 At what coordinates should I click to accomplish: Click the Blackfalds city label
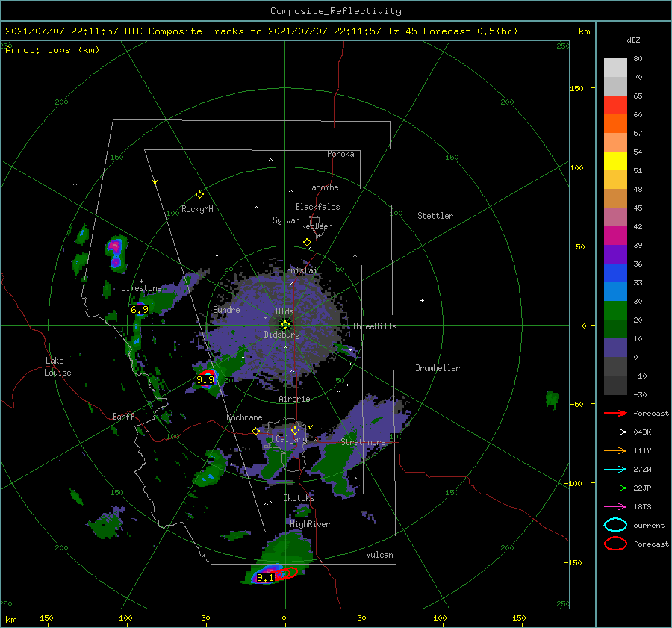[317, 207]
